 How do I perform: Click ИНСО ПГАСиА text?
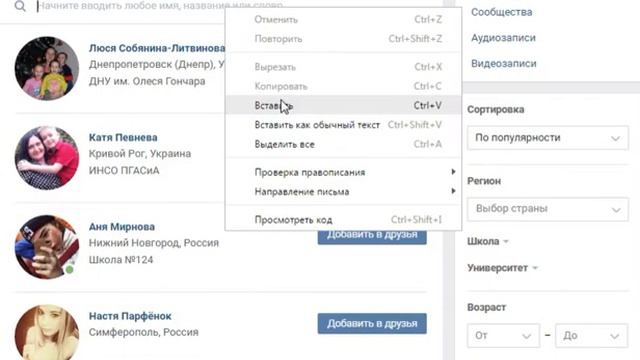(x=124, y=171)
